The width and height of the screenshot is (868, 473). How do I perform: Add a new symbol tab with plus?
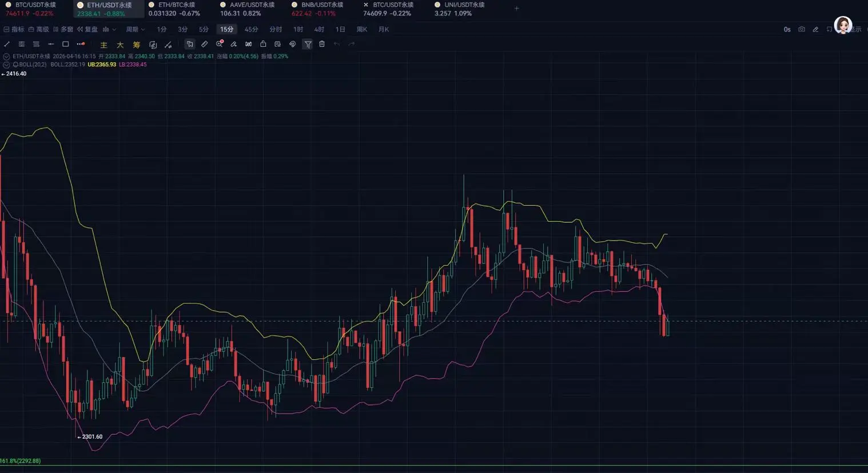coord(517,8)
